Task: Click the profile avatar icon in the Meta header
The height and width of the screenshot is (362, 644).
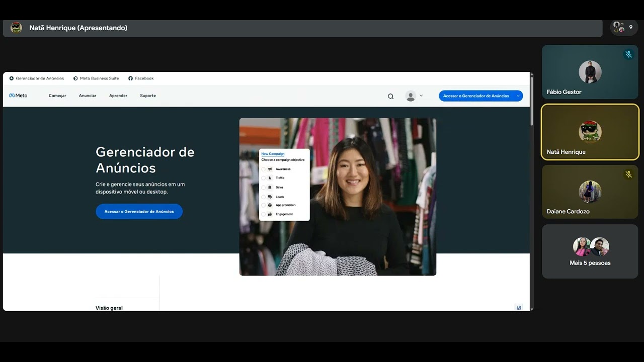Action: coord(411,96)
